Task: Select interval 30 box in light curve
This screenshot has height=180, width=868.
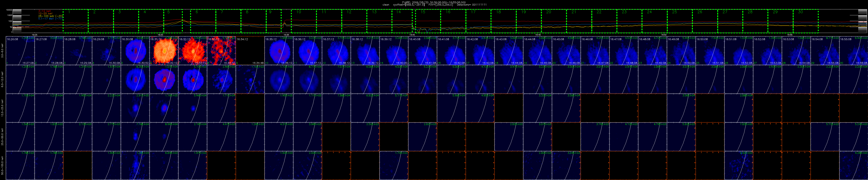Action: click(x=806, y=21)
